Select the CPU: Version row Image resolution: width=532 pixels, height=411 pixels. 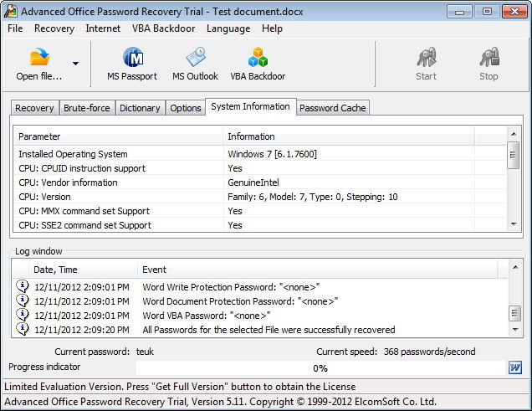[x=260, y=197]
